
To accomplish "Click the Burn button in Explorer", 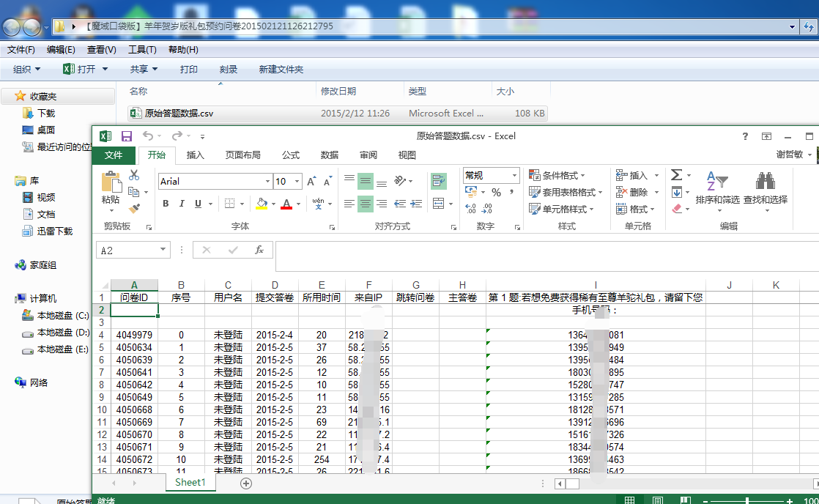I will pos(229,69).
